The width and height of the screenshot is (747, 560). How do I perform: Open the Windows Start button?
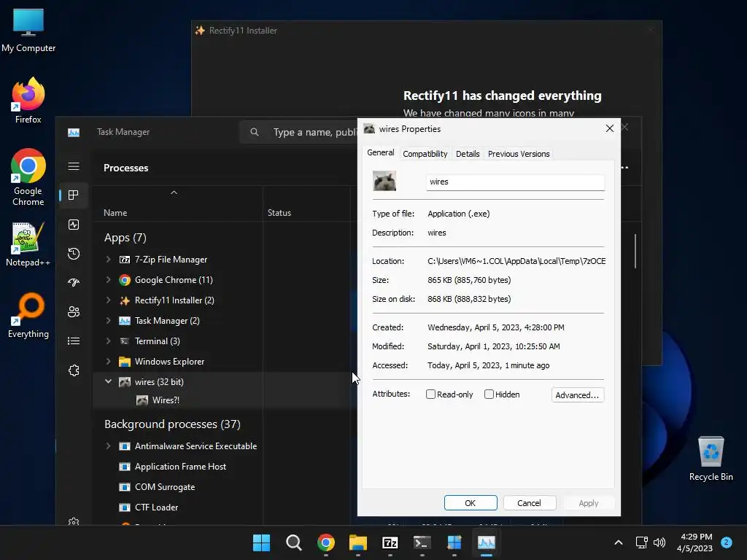pyautogui.click(x=261, y=542)
